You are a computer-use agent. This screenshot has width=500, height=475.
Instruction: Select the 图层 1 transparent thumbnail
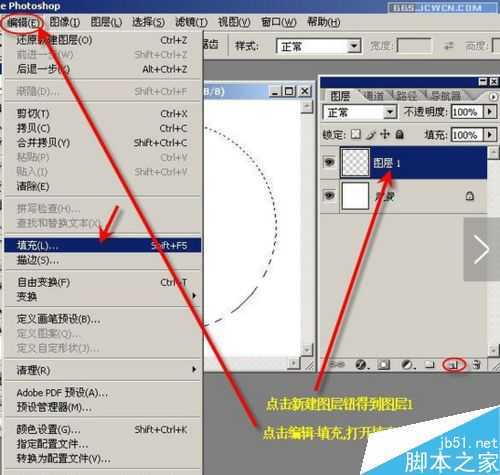(355, 162)
